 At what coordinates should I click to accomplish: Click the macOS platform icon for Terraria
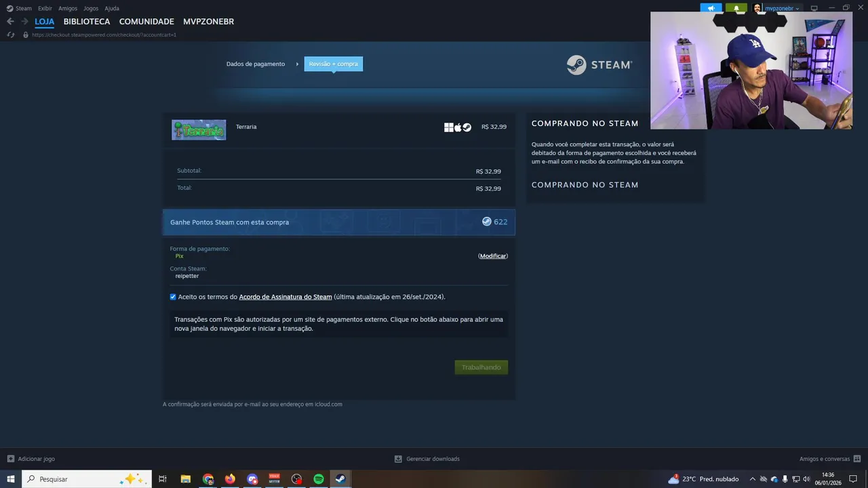coord(458,127)
